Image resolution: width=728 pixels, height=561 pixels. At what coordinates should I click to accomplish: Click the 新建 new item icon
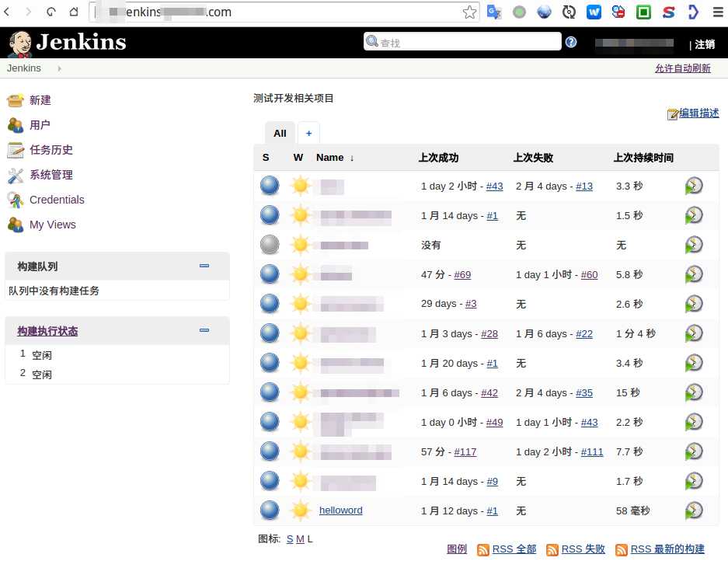tap(16, 100)
